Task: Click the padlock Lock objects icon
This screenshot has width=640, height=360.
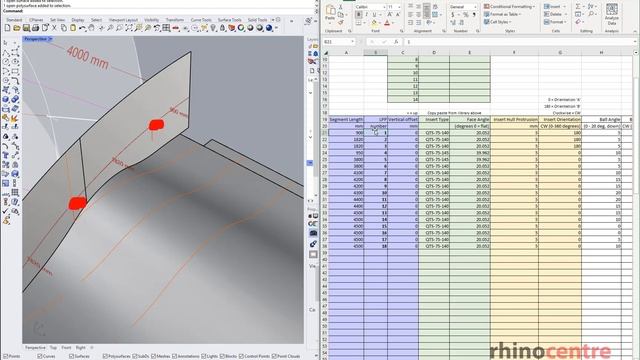Action: [222, 28]
